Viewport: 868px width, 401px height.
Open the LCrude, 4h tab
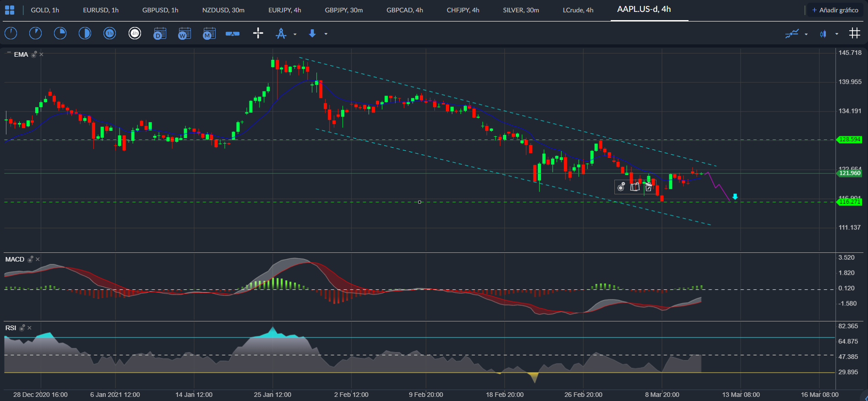click(578, 10)
